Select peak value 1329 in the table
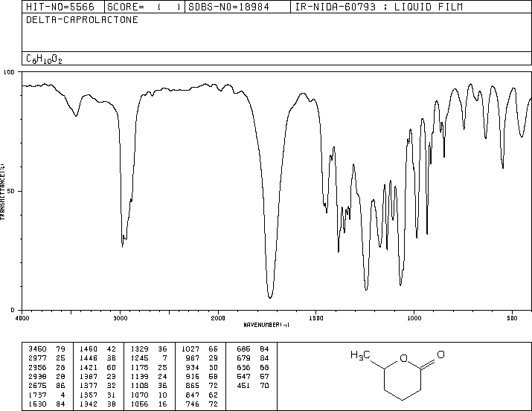532x411 pixels. [x=139, y=349]
